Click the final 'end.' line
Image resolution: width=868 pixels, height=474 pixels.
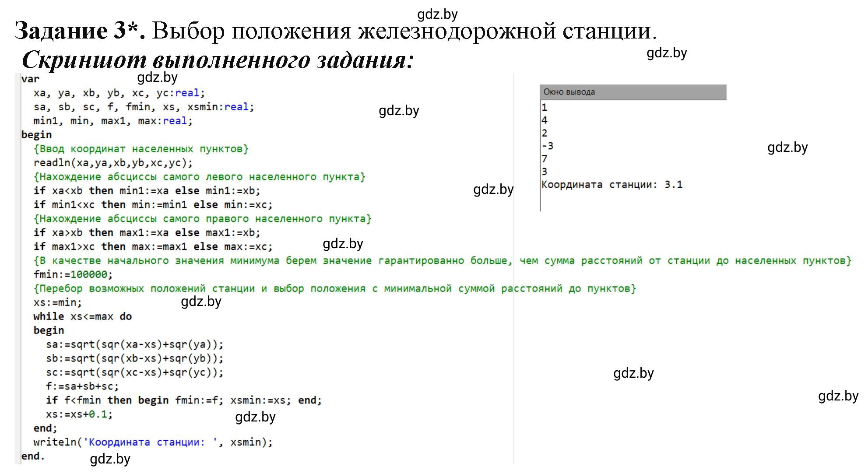click(33, 456)
